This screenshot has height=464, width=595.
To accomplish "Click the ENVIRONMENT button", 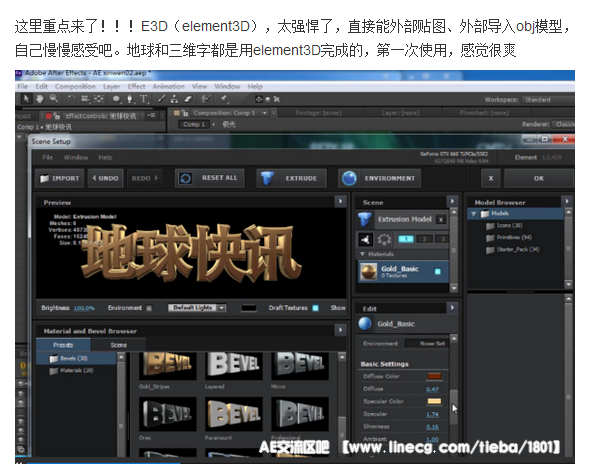I will click(380, 178).
